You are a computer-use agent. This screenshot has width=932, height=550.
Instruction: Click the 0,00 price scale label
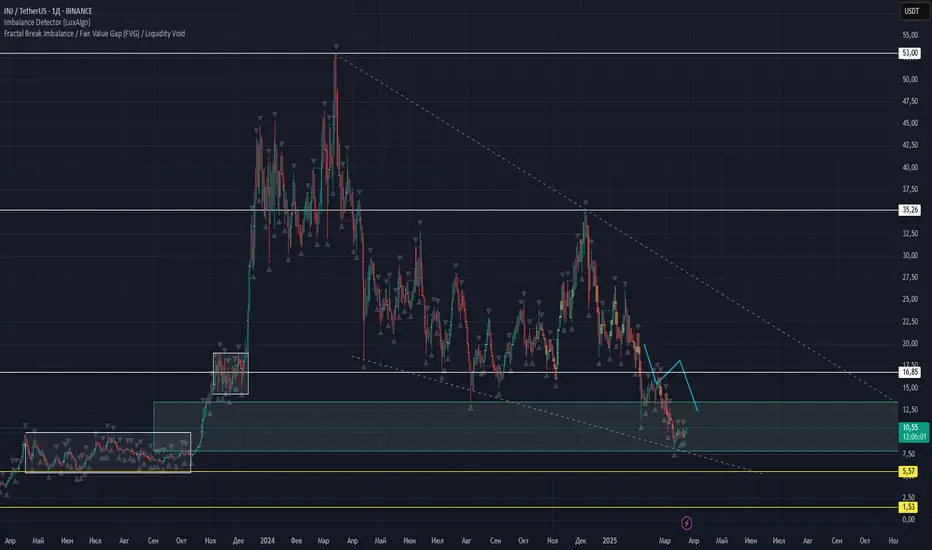[909, 519]
